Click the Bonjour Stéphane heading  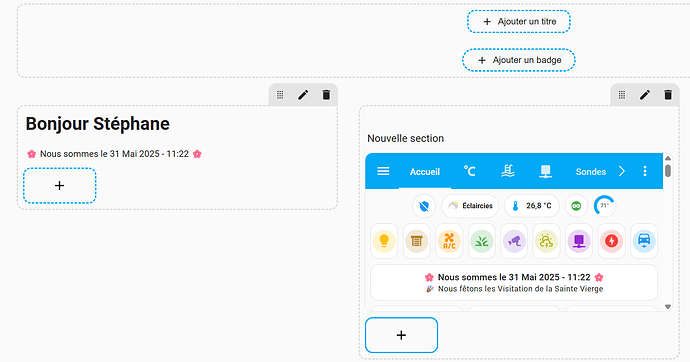97,124
